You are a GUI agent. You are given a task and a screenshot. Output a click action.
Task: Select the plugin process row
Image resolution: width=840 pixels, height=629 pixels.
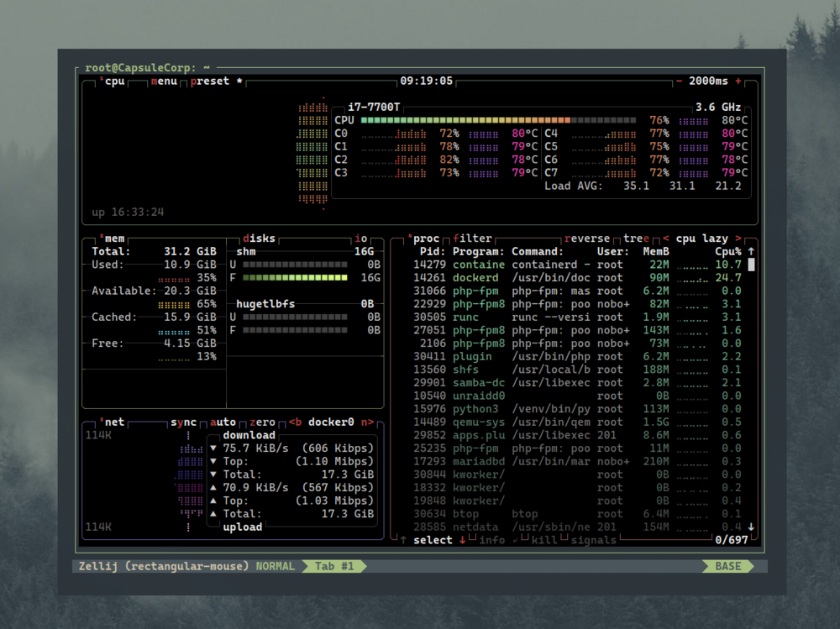(x=578, y=356)
